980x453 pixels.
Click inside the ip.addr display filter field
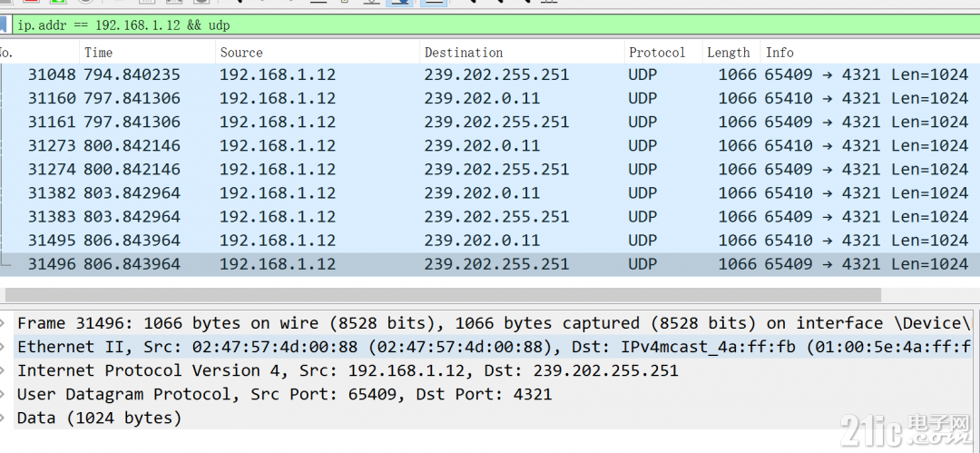pos(494,25)
